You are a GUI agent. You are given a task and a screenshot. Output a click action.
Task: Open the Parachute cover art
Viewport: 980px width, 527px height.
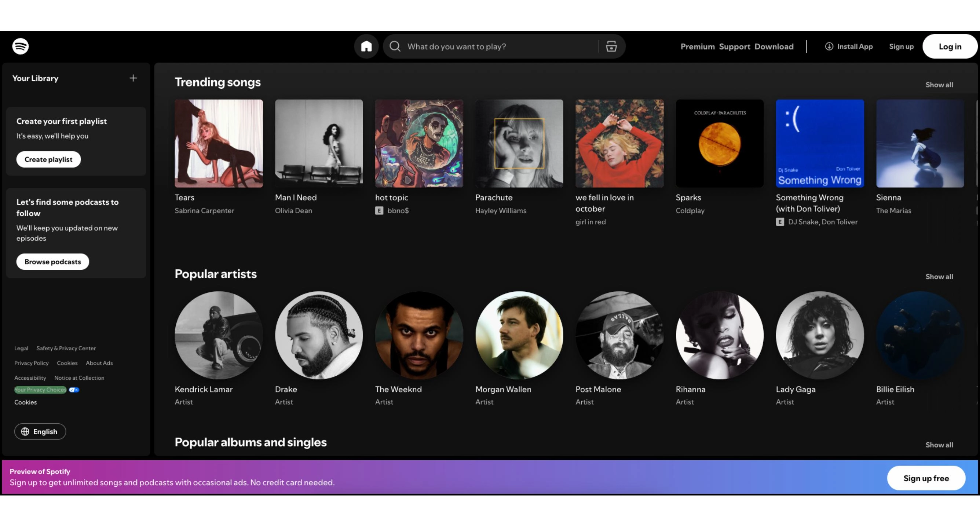pyautogui.click(x=519, y=143)
